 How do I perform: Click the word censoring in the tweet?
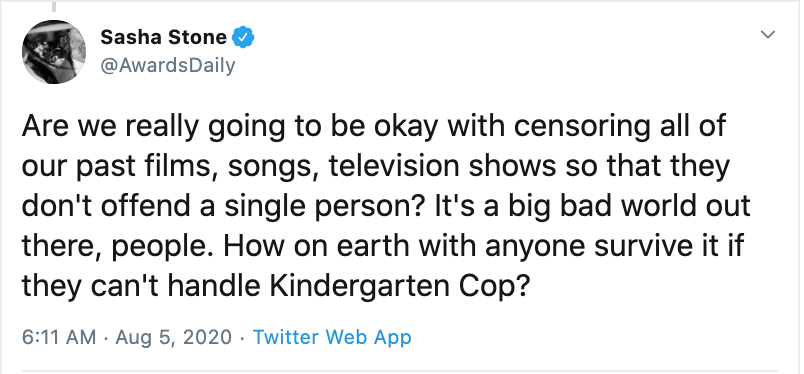tap(582, 128)
